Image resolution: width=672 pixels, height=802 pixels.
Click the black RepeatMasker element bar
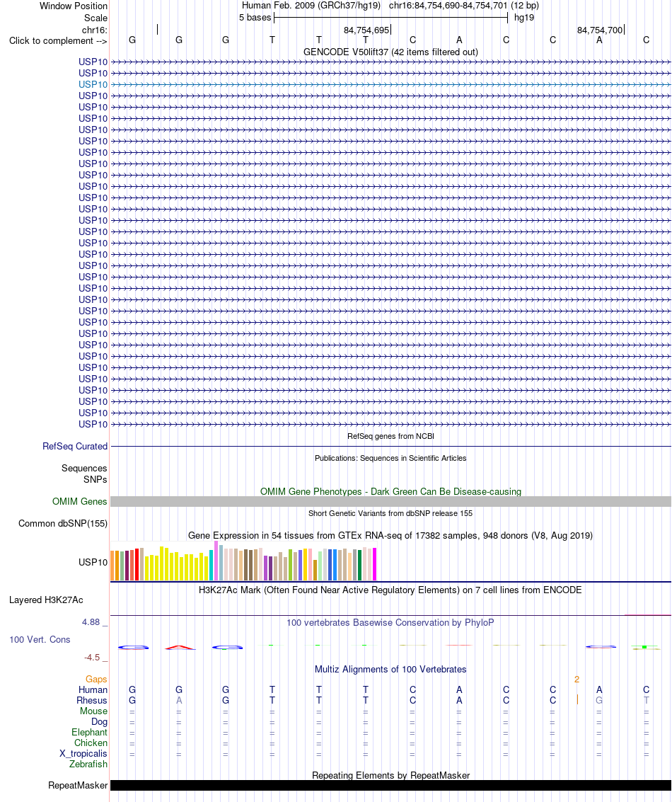[390, 785]
